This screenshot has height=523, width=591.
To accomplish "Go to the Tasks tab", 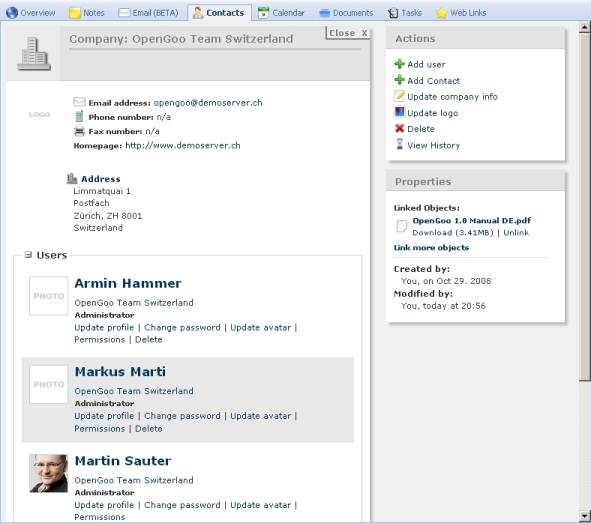I will (x=405, y=13).
